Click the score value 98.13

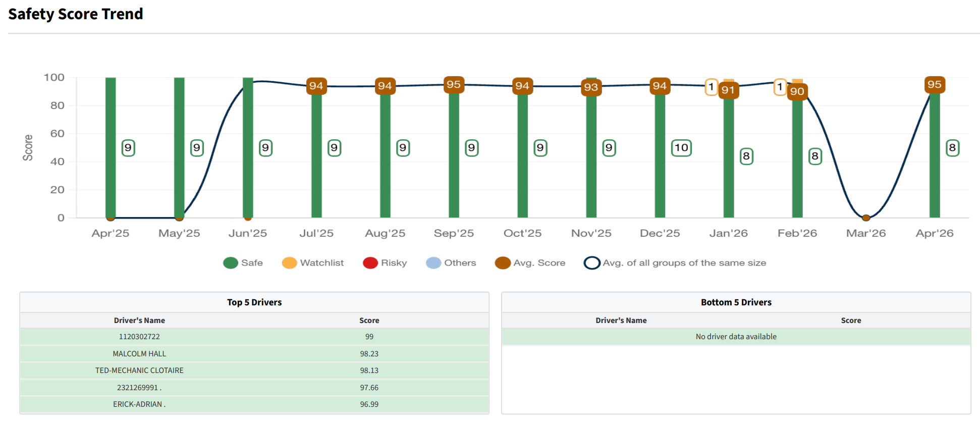pyautogui.click(x=369, y=370)
